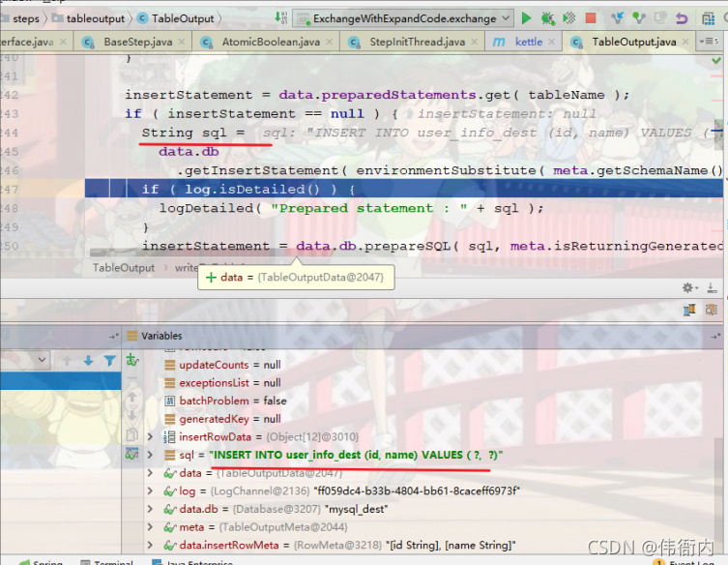The image size is (728, 565).
Task: Move watch up in Variables sidebar
Action: coord(132,397)
